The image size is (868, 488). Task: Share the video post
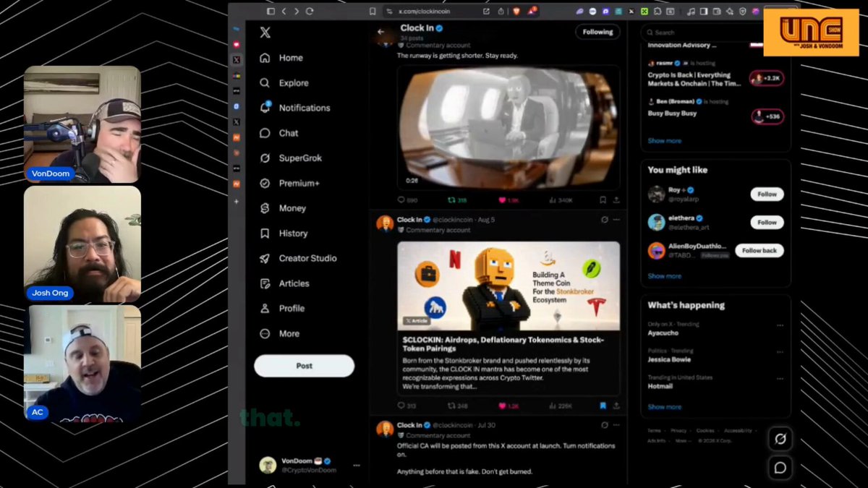[x=616, y=200]
